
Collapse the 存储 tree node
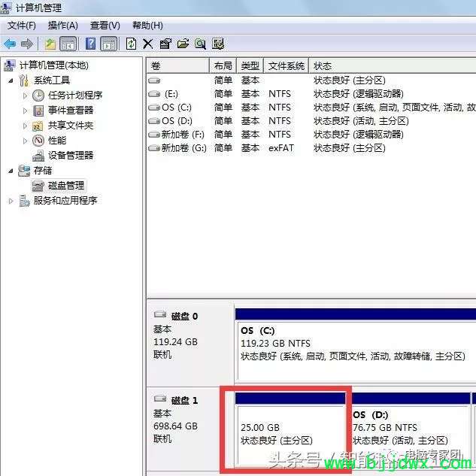coord(11,171)
